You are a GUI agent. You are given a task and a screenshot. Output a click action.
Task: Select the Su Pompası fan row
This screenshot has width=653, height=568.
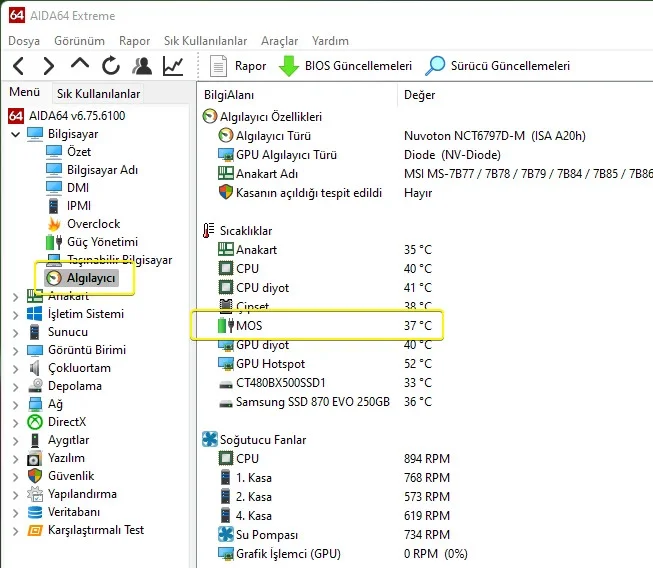click(334, 535)
